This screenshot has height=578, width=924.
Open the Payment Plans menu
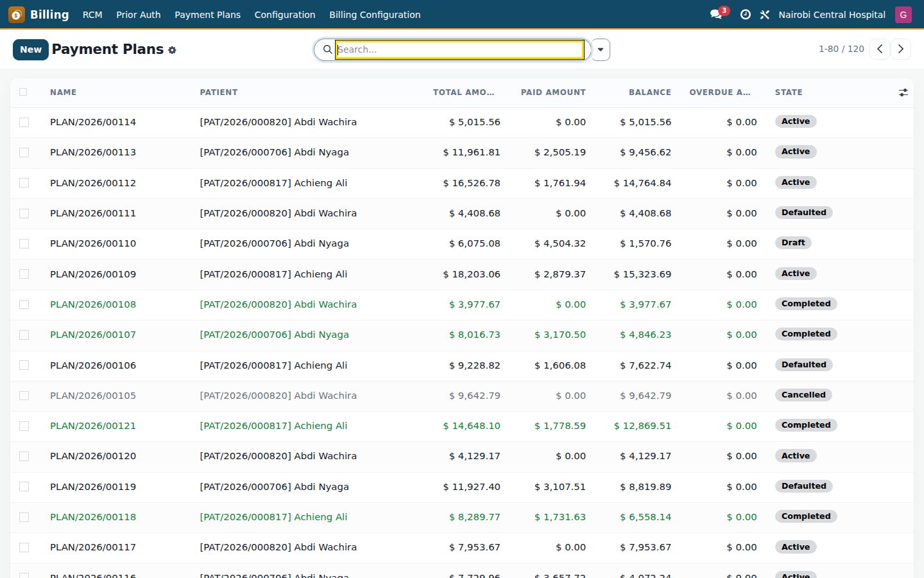tap(207, 14)
